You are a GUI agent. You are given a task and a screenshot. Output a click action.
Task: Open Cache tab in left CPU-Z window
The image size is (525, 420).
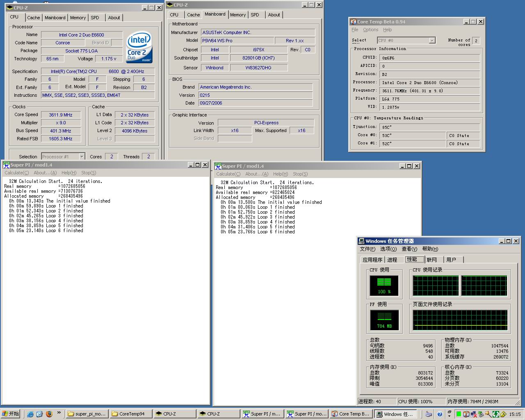pos(34,18)
